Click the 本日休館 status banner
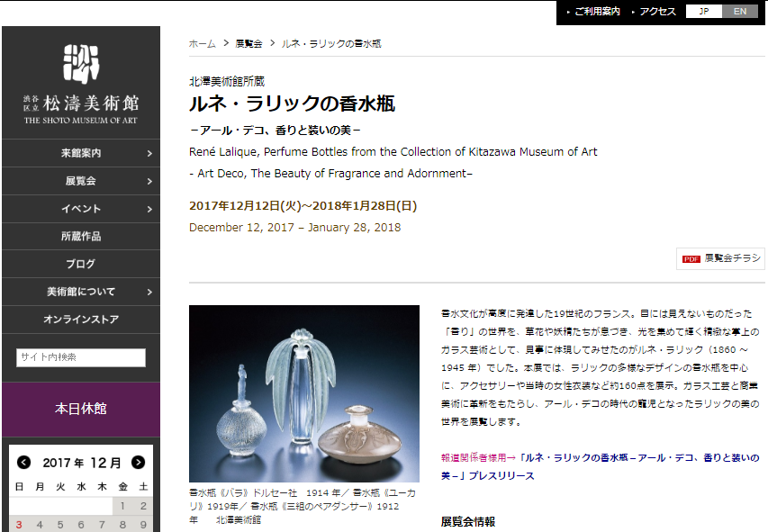Viewport: 768px width, 532px height. [x=81, y=409]
